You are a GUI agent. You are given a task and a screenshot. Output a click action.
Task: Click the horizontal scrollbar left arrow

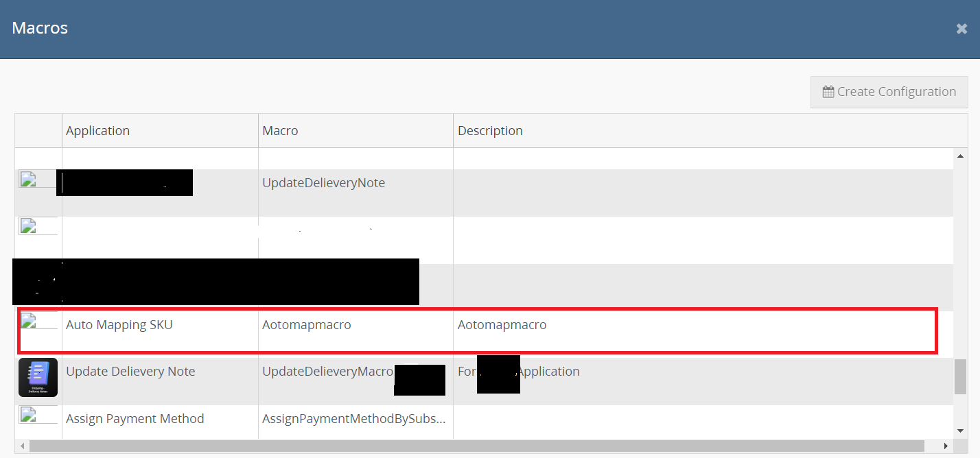pyautogui.click(x=23, y=446)
